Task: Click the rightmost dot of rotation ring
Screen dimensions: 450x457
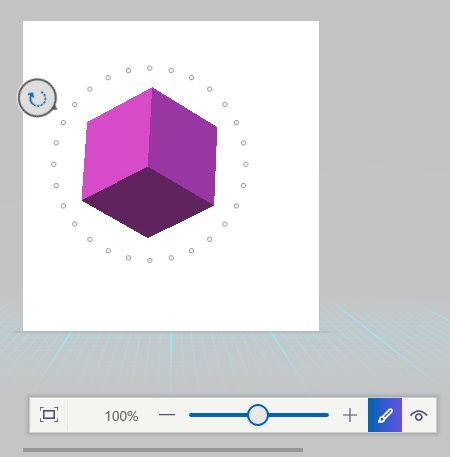Action: click(246, 164)
